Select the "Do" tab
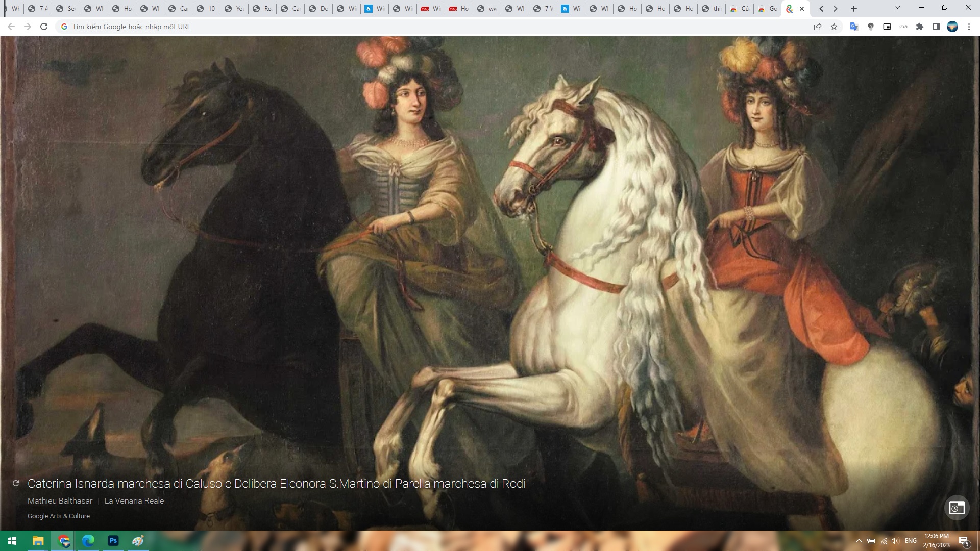This screenshot has height=551, width=980. click(318, 9)
